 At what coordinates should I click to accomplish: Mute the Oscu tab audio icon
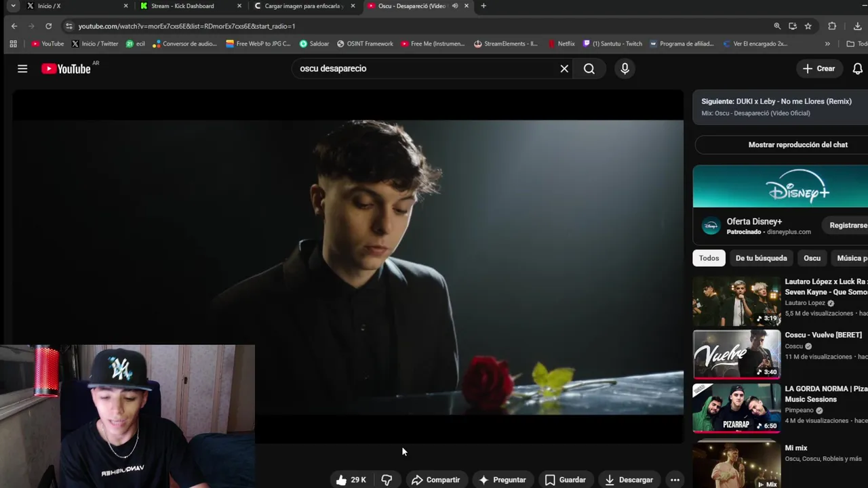454,6
